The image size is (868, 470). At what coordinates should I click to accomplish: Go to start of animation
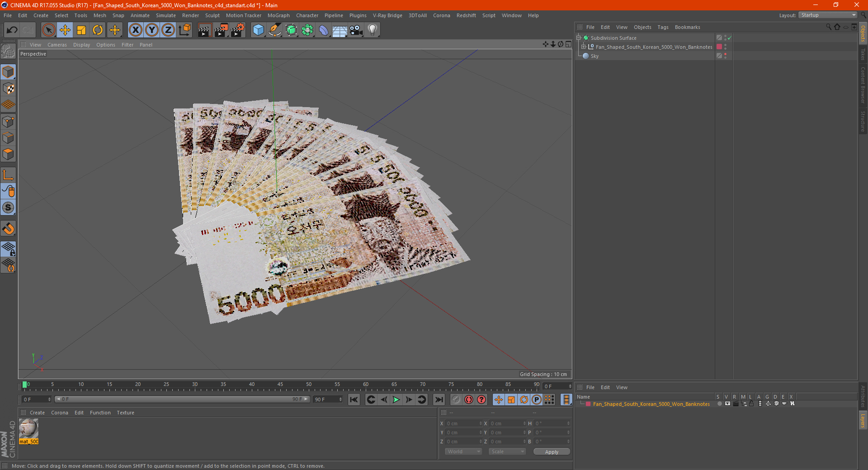click(x=354, y=399)
